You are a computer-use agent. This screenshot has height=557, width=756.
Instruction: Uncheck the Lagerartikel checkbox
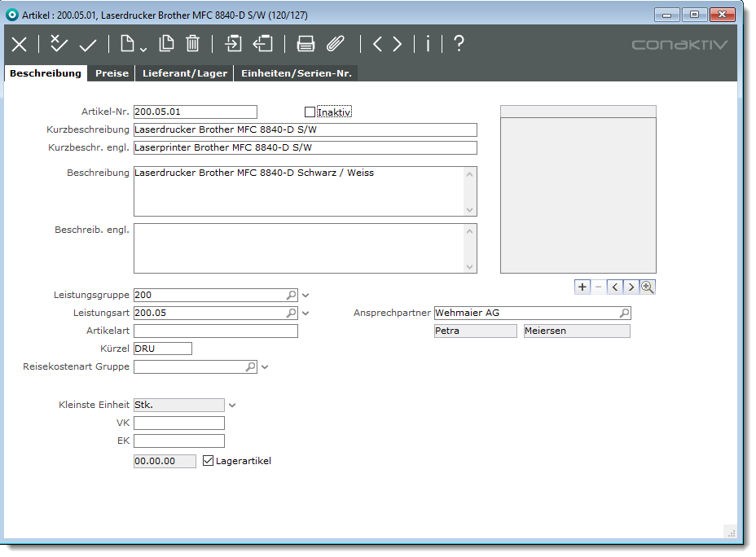coord(208,461)
